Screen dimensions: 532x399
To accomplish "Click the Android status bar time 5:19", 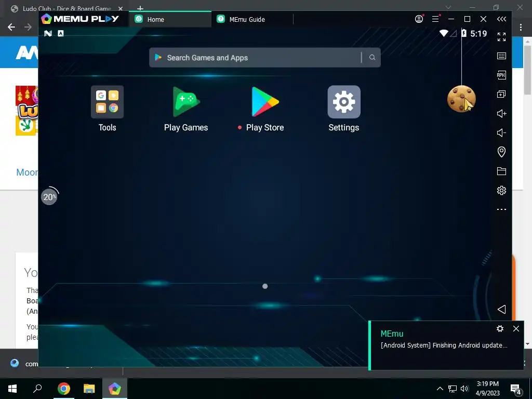I will point(478,34).
